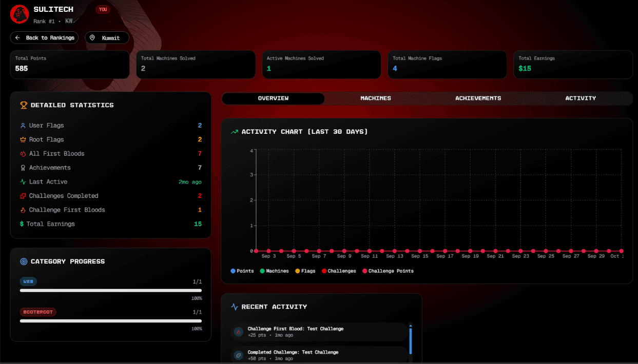638x364 pixels.
Task: Click the trophy icon beside Detailed Statistics
Action: 24,105
